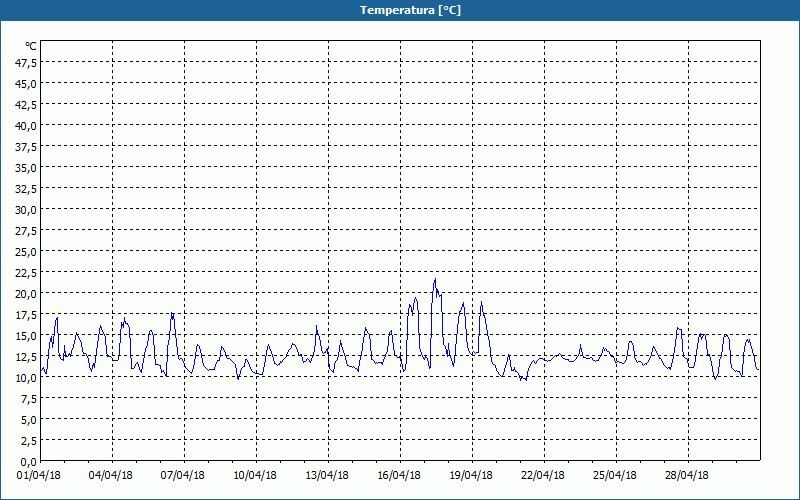
Task: Select the 27,5 axis value
Action: [x=27, y=231]
